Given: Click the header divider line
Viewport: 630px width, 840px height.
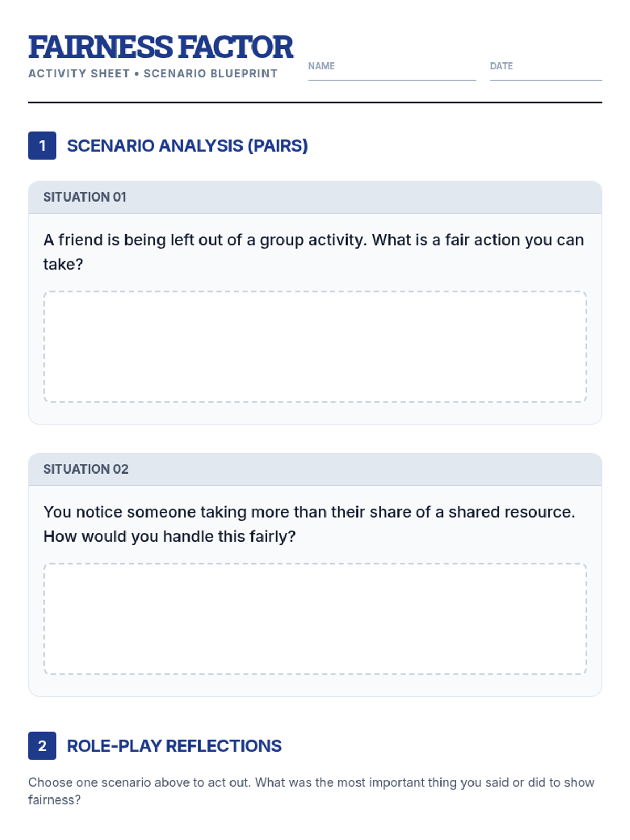Looking at the screenshot, I should point(315,102).
